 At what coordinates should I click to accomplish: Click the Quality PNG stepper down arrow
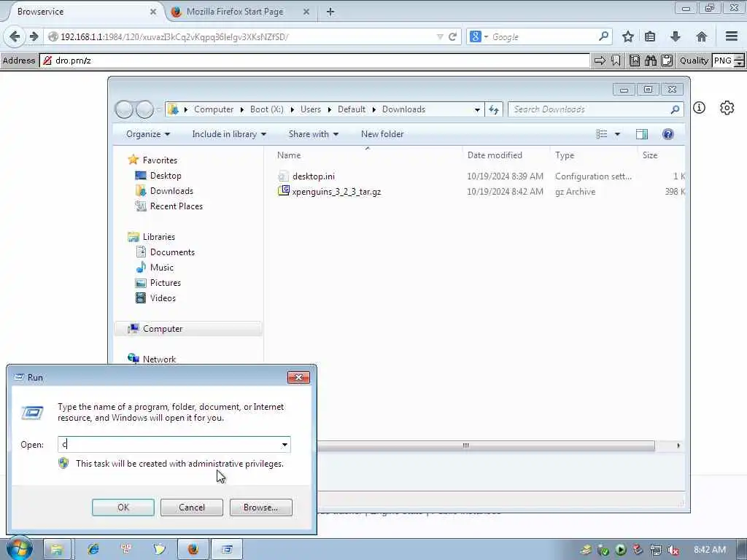coord(740,64)
